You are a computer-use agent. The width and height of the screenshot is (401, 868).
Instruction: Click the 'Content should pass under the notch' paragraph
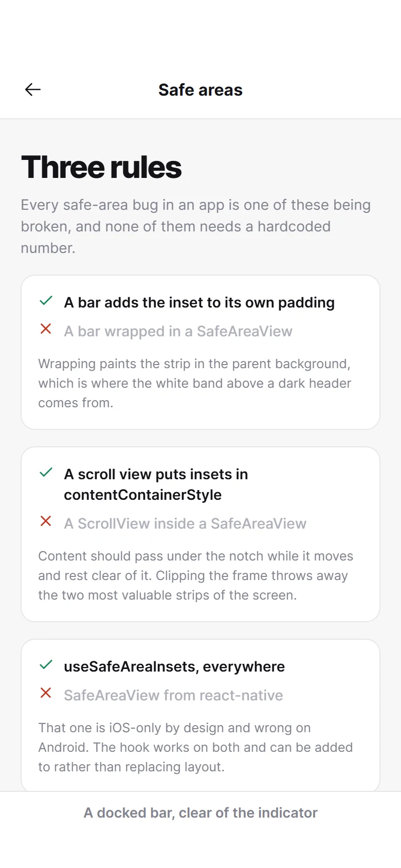point(196,575)
